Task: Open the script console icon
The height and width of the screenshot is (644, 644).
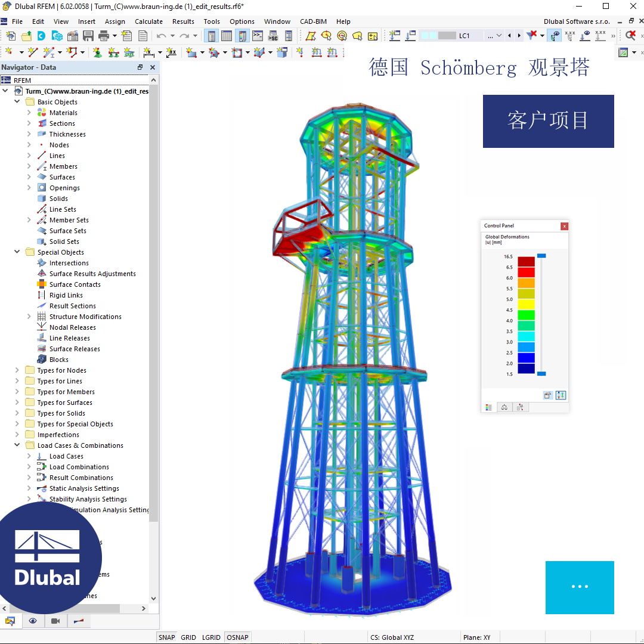Action: [x=258, y=36]
